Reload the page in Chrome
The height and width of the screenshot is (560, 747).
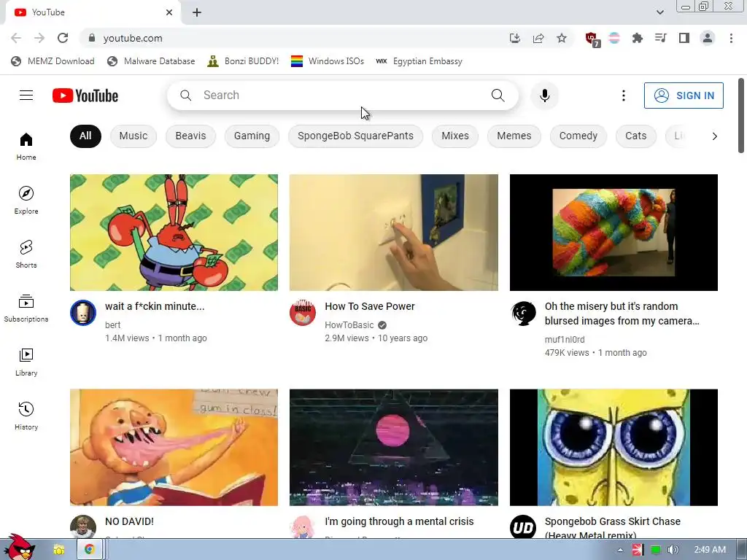coord(63,38)
